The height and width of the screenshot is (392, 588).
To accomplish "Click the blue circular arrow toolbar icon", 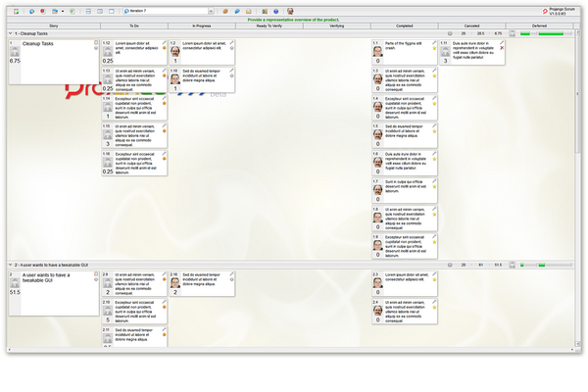I will coord(32,11).
